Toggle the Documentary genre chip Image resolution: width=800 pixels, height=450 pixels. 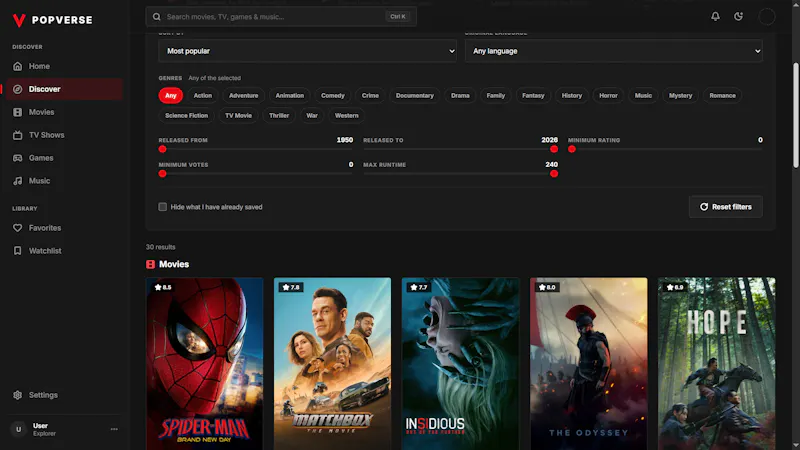click(x=415, y=95)
